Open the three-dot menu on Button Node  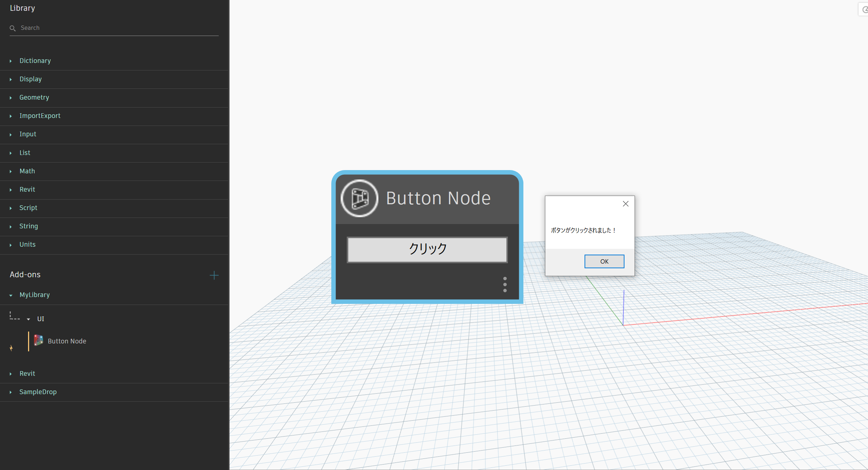point(505,284)
